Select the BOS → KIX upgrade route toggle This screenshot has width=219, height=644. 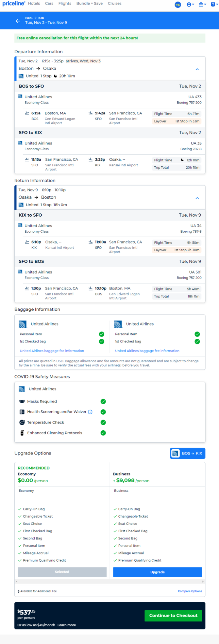[188, 454]
